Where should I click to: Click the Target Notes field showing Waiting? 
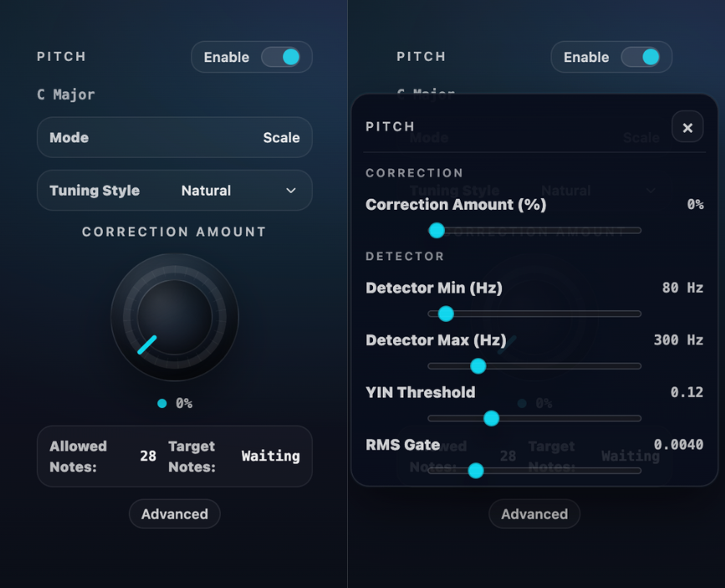click(270, 456)
